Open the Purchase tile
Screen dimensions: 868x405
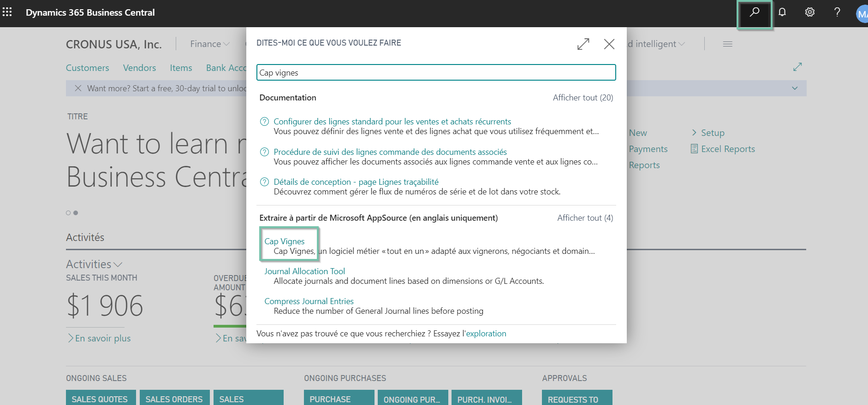click(339, 398)
